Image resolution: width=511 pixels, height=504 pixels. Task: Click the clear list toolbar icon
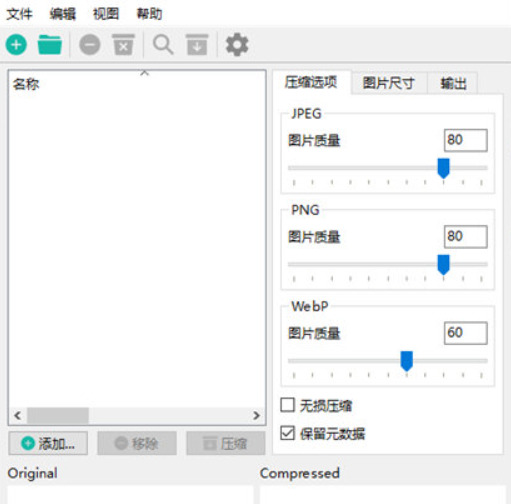click(x=123, y=44)
